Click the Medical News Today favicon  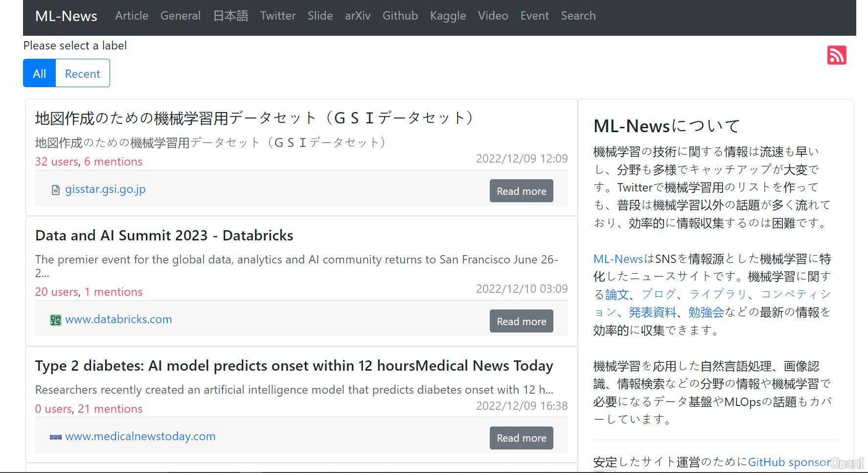coord(56,437)
